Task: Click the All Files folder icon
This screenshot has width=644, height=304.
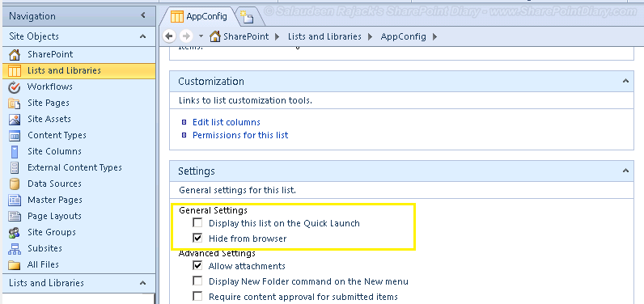Action: [15, 265]
